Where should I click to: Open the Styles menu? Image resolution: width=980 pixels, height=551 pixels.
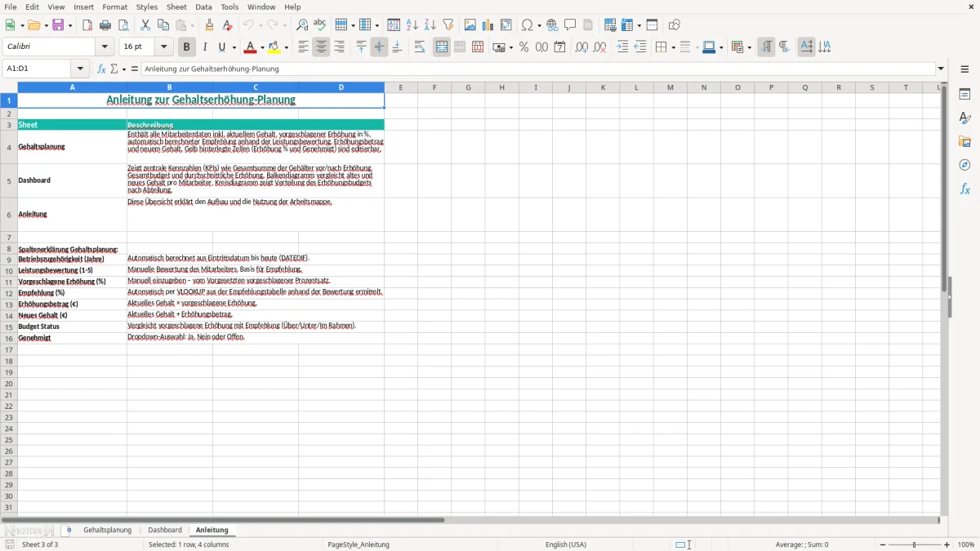pyautogui.click(x=147, y=7)
